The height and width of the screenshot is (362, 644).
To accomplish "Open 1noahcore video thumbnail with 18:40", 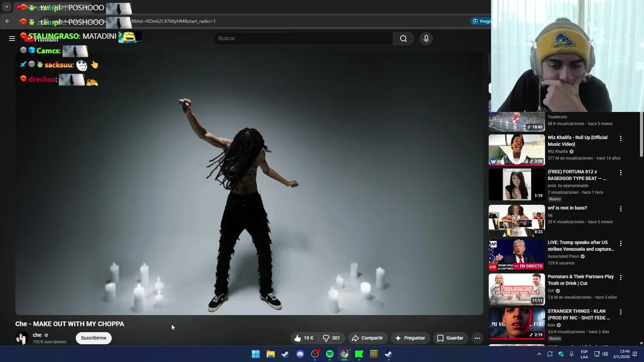I will click(x=517, y=121).
